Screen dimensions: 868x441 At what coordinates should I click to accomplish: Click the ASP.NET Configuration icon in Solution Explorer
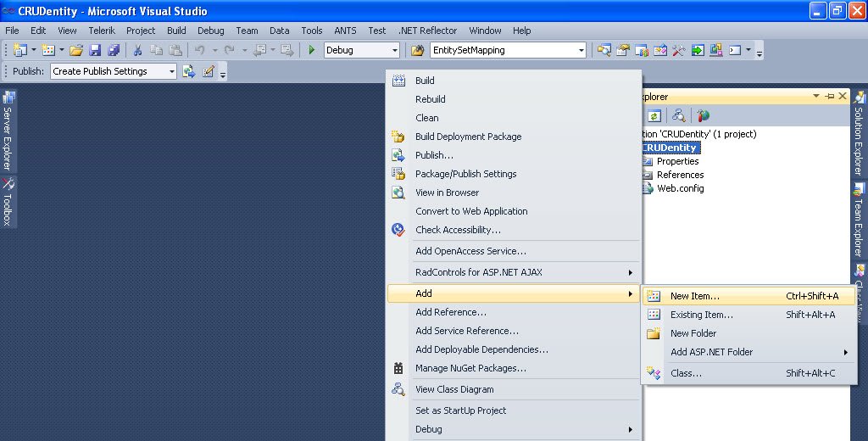[x=704, y=116]
